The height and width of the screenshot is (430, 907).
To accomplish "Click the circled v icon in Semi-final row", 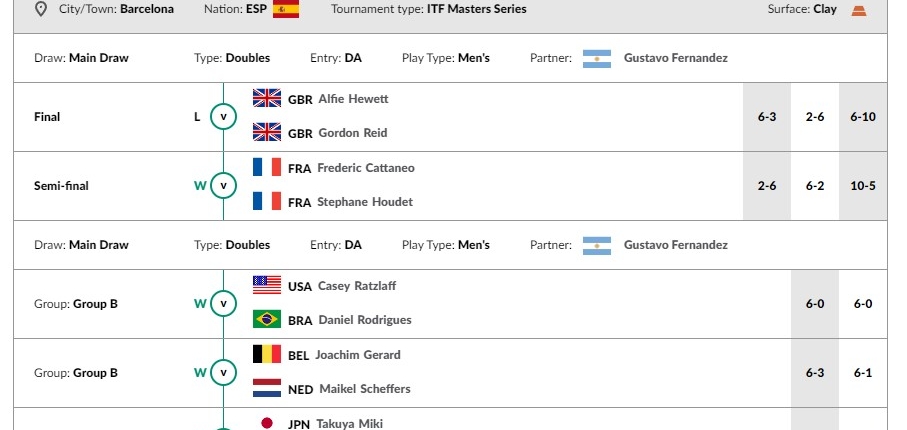I will click(223, 186).
